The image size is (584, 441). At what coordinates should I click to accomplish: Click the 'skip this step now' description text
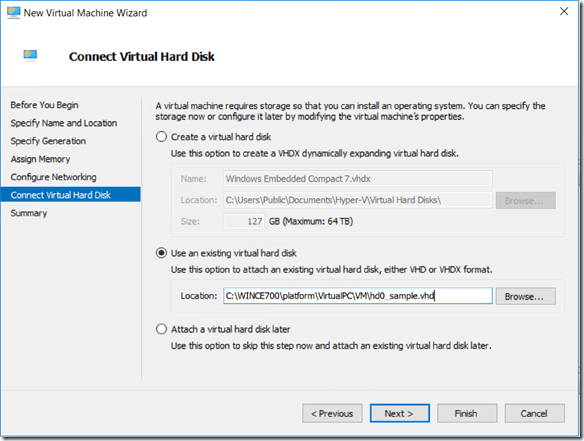tap(331, 346)
